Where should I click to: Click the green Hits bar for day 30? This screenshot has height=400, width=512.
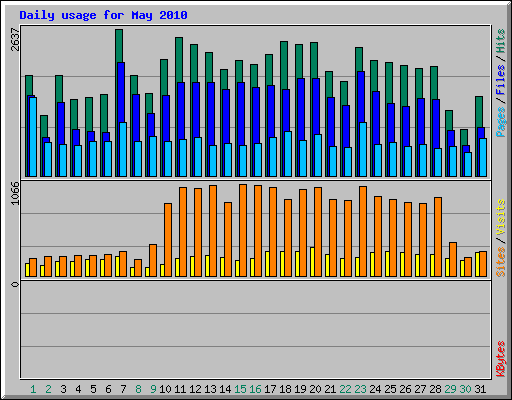[x=464, y=137]
